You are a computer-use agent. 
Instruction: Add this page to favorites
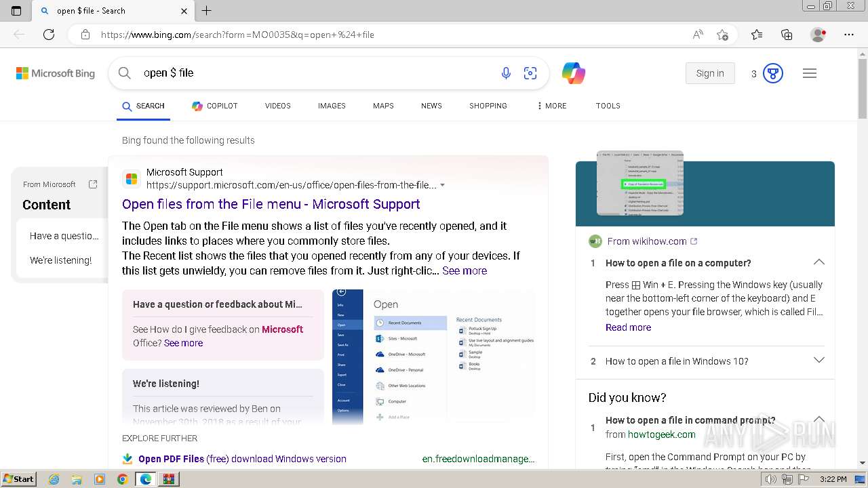coord(722,35)
